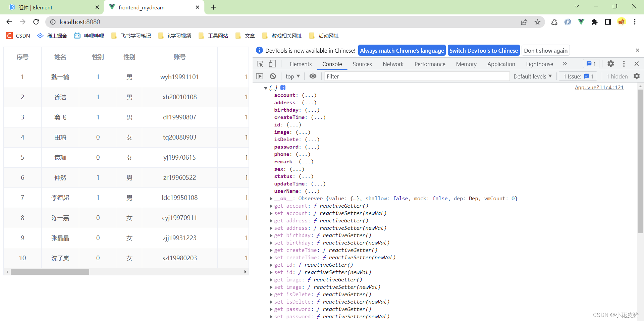Open the Chrome profile avatar
The width and height of the screenshot is (644, 321).
[x=621, y=22]
